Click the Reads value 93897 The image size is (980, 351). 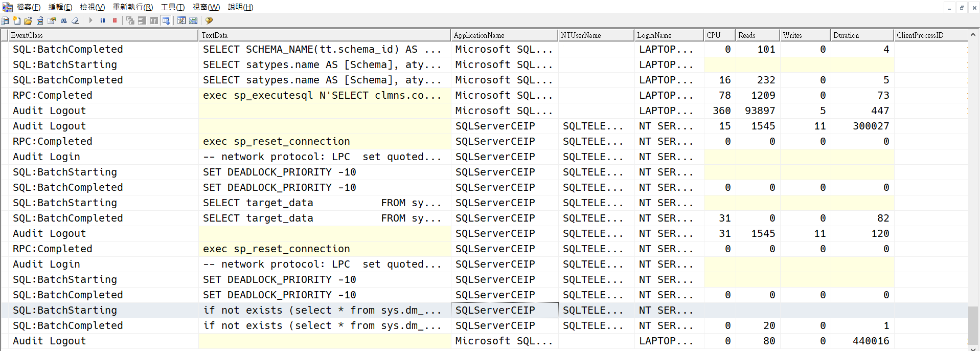click(760, 111)
